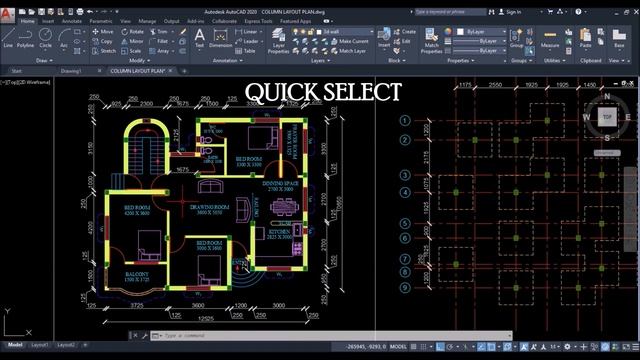Switch to the Annotate ribbon tab
The width and height of the screenshot is (640, 360).
click(x=71, y=21)
